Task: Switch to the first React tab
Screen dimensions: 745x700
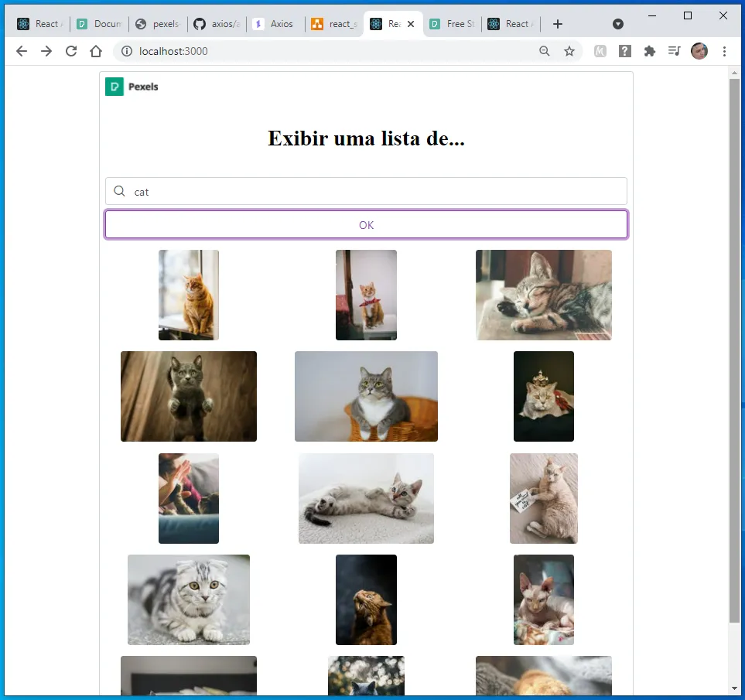Action: 40,24
